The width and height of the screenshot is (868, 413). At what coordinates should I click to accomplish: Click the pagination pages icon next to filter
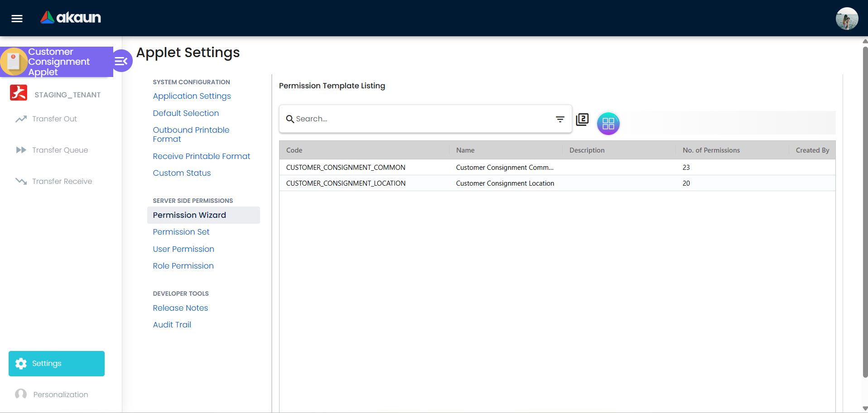(582, 119)
